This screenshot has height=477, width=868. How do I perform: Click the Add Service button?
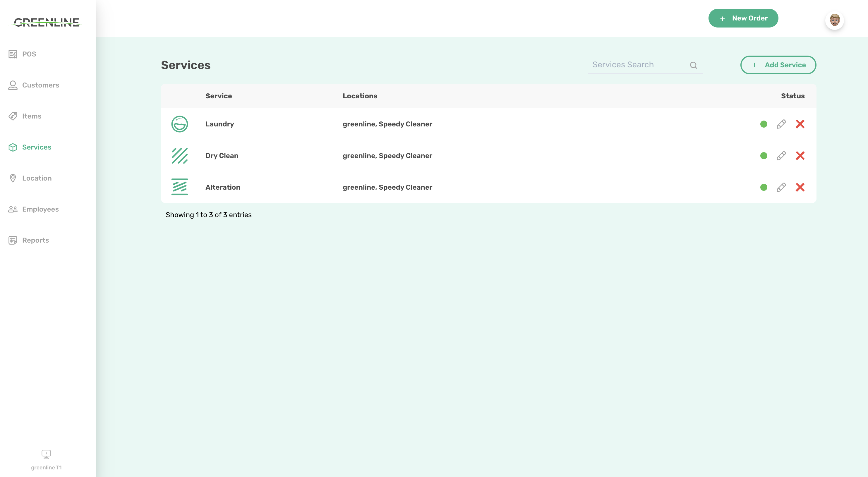pos(778,65)
